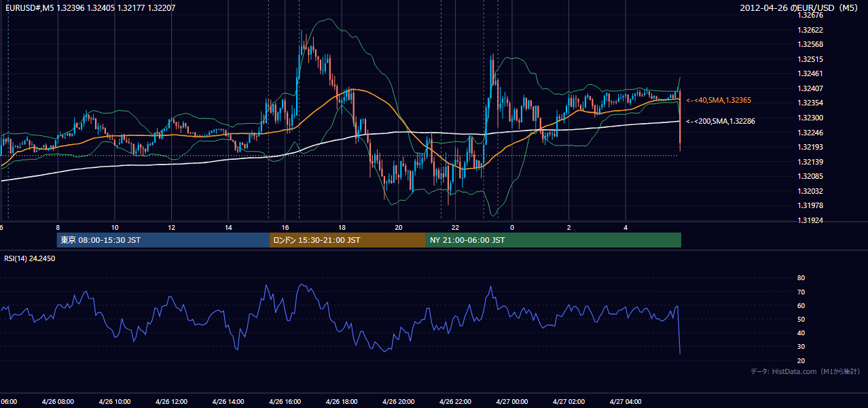Click price level 1.31924 on the axis
The image size is (868, 408).
[x=811, y=220]
